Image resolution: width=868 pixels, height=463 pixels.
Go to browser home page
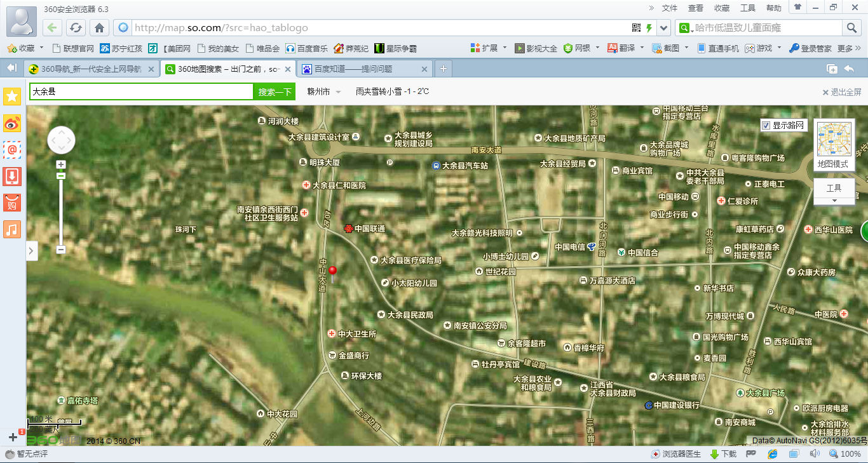coord(99,28)
